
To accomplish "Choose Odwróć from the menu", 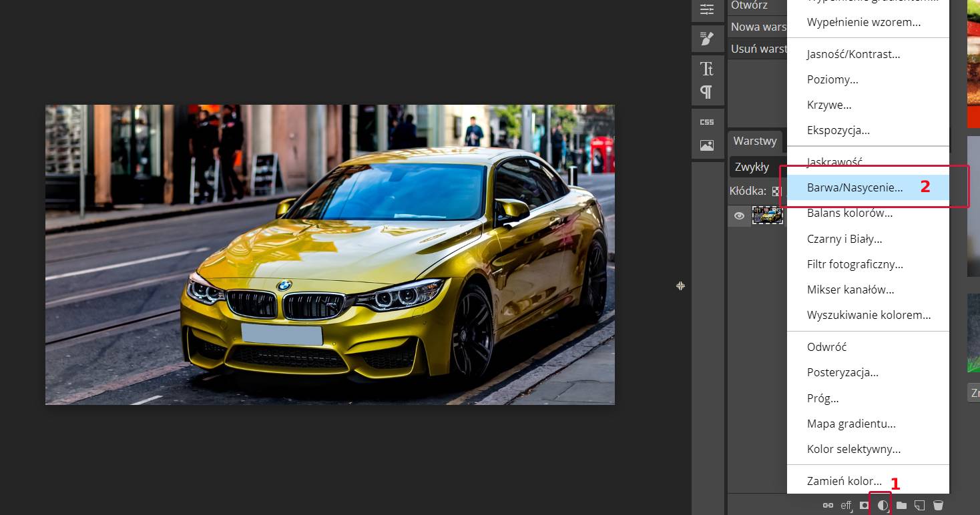I will pyautogui.click(x=868, y=347).
